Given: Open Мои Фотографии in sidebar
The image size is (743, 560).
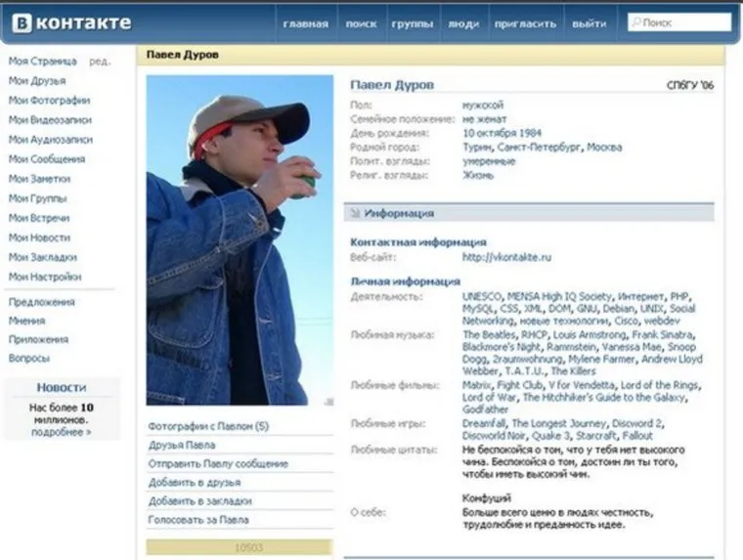Looking at the screenshot, I should (x=49, y=100).
